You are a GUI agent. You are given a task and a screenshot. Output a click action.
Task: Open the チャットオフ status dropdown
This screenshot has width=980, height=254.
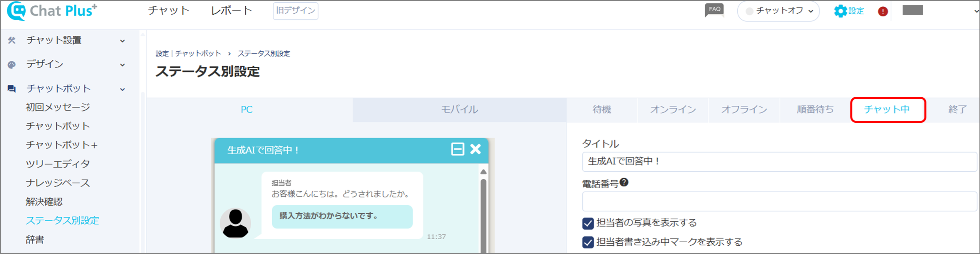tap(778, 11)
